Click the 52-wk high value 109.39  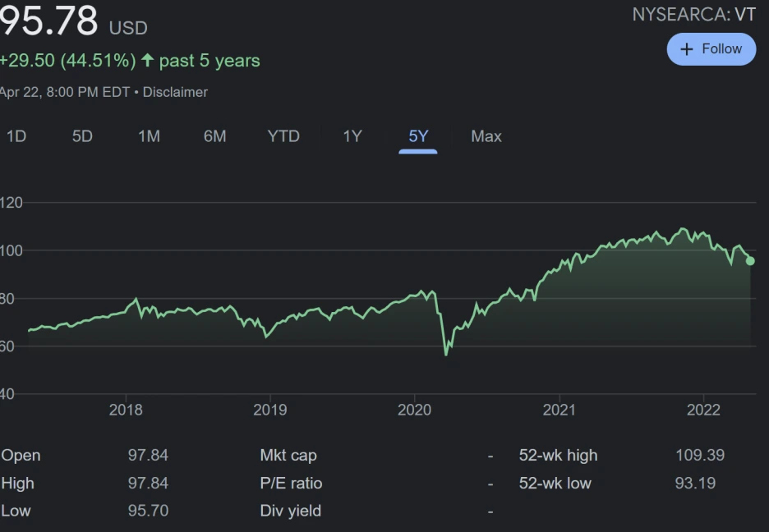700,455
